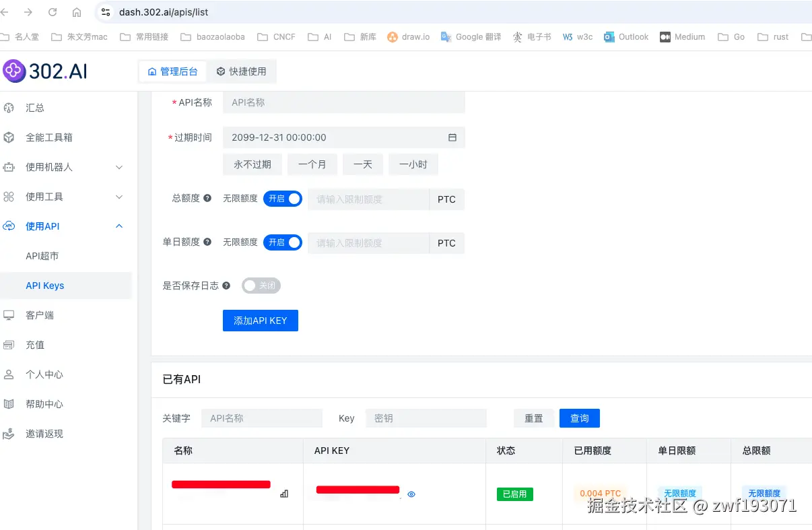
Task: Click help icon next to 单日额度
Action: pyautogui.click(x=207, y=242)
